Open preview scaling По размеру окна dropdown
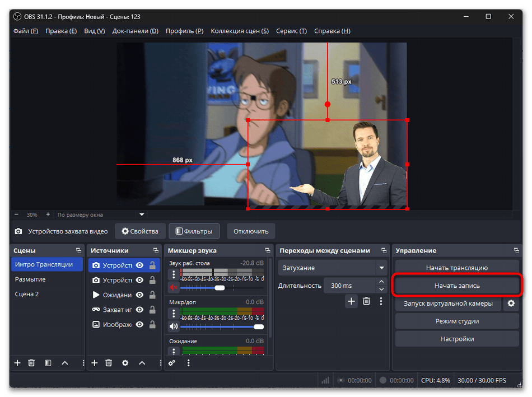 click(100, 214)
